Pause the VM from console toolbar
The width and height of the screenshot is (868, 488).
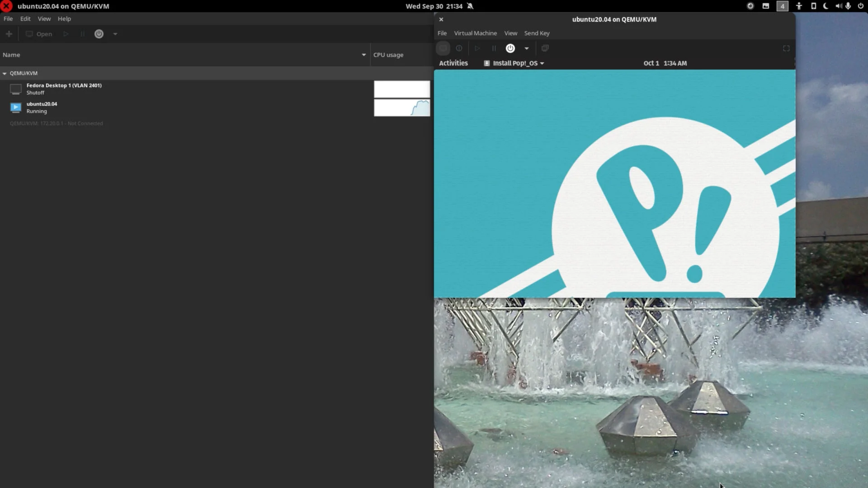[x=494, y=48]
